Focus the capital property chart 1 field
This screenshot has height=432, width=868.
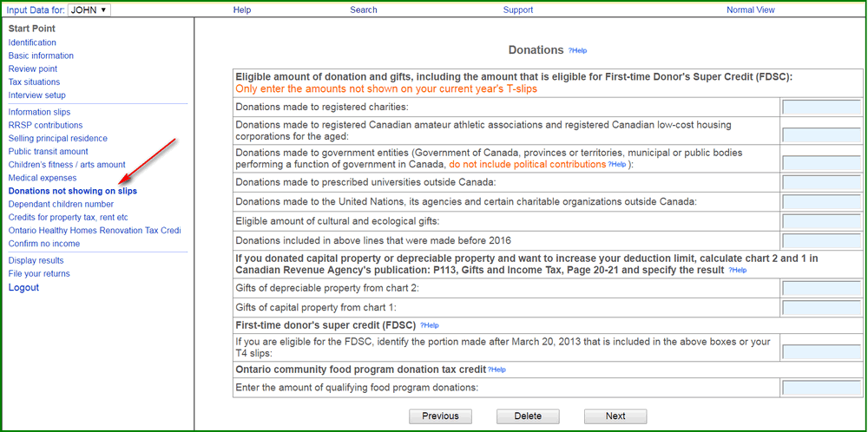pos(821,308)
